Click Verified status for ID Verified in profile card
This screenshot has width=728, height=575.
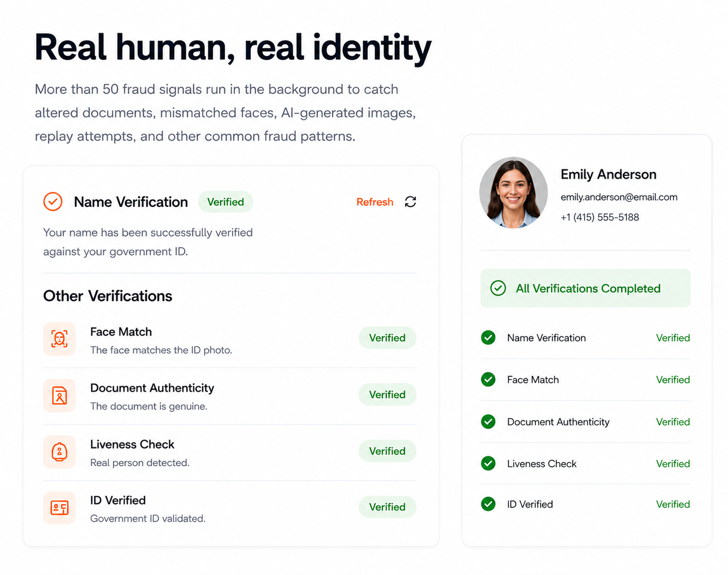(673, 504)
